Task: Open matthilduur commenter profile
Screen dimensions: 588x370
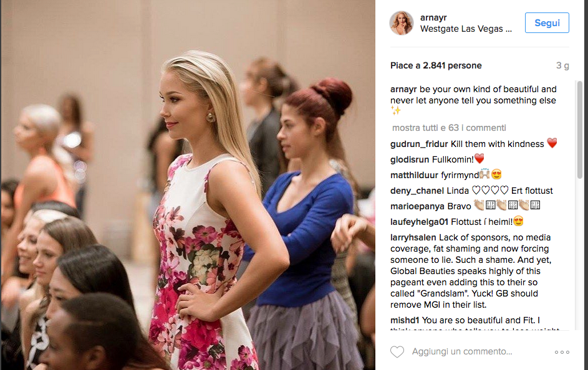Action: (x=414, y=175)
